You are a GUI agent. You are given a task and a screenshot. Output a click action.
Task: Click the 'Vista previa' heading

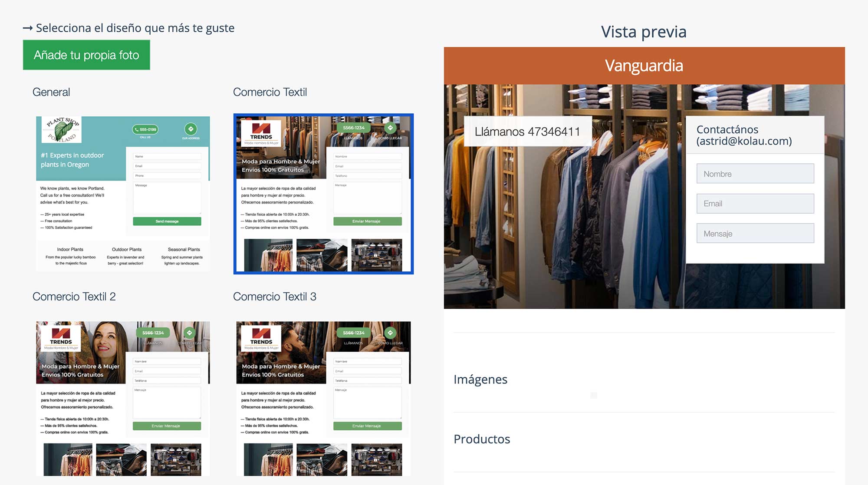click(x=644, y=32)
